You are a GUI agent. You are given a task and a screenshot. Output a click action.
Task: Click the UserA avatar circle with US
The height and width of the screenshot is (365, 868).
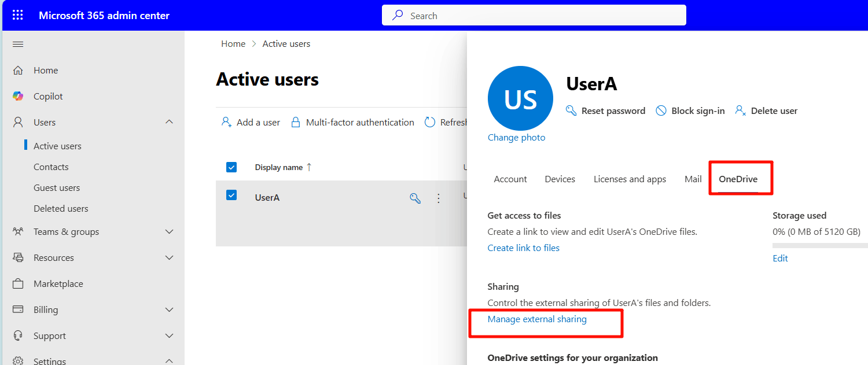pyautogui.click(x=520, y=99)
